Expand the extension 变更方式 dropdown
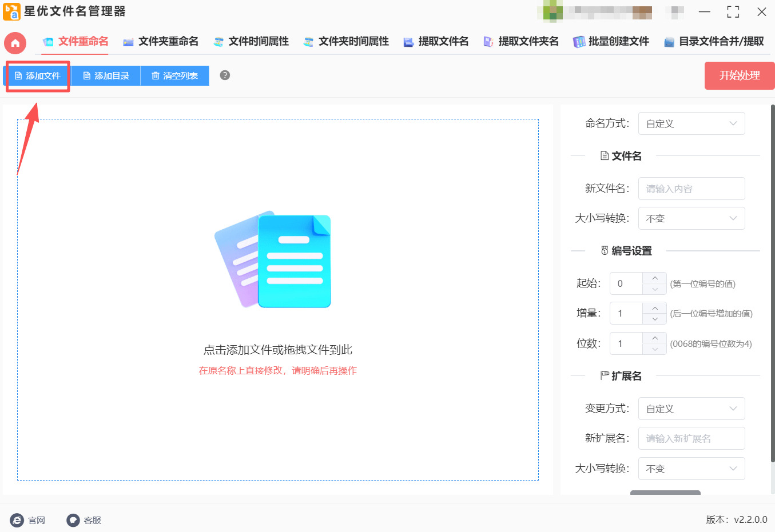Image resolution: width=775 pixels, height=532 pixels. (691, 409)
